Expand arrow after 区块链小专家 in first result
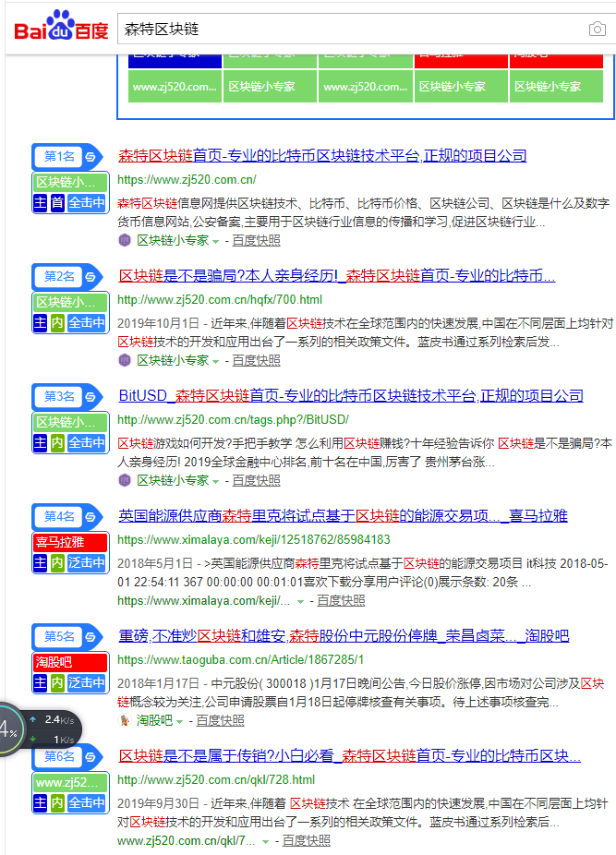 tap(216, 242)
